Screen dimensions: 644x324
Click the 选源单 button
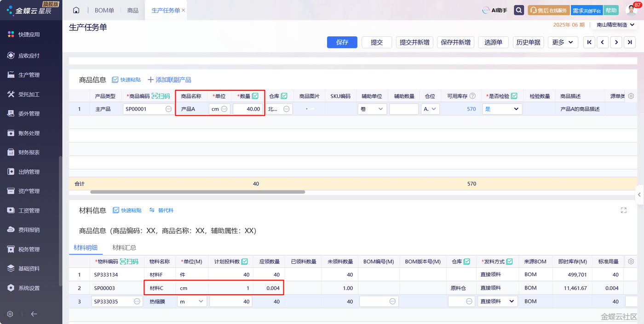494,42
